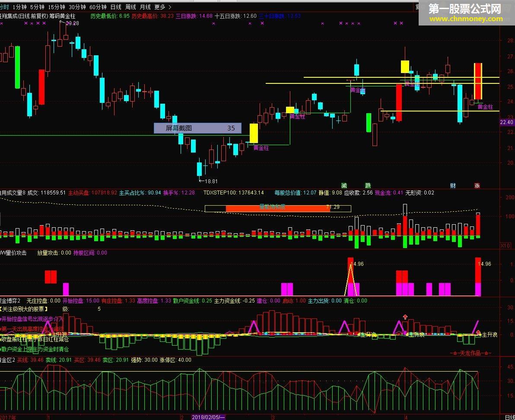Viewport: 515px width, 420px height.
Task: Select the 30分钟 chart period
Action: 77,7
